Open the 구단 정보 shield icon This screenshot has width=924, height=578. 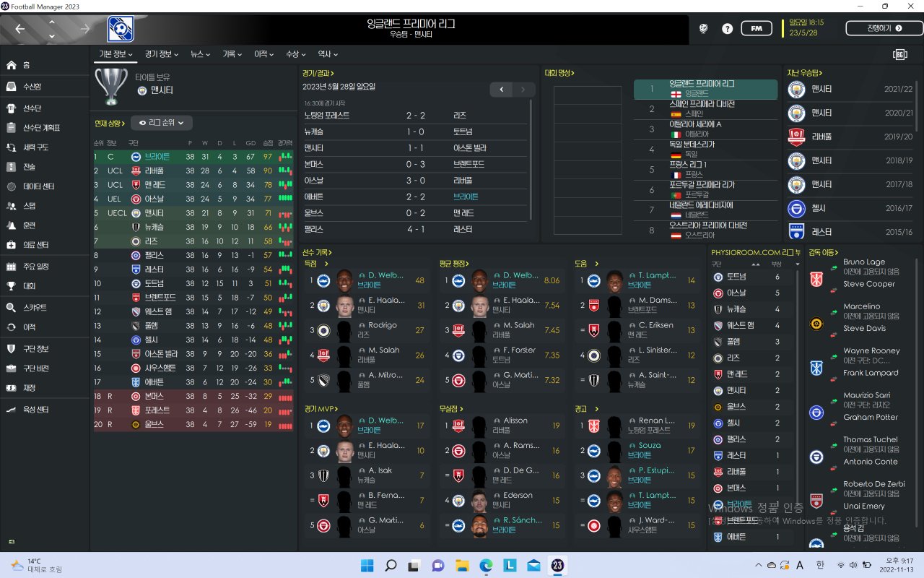[11, 349]
